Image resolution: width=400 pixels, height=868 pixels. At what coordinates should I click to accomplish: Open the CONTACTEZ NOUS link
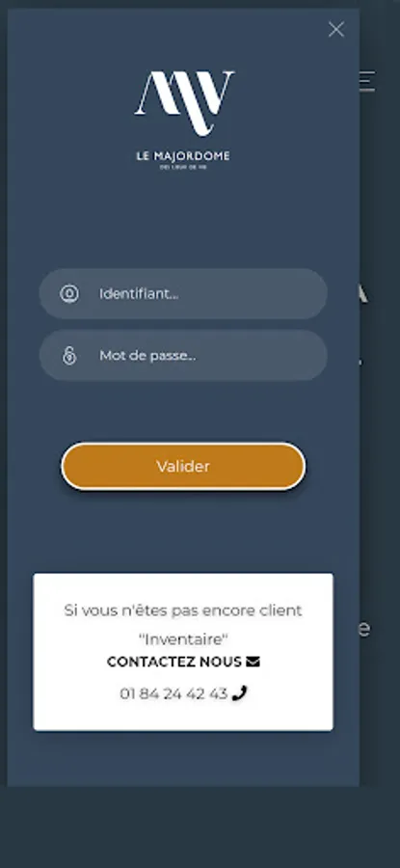pos(174,662)
